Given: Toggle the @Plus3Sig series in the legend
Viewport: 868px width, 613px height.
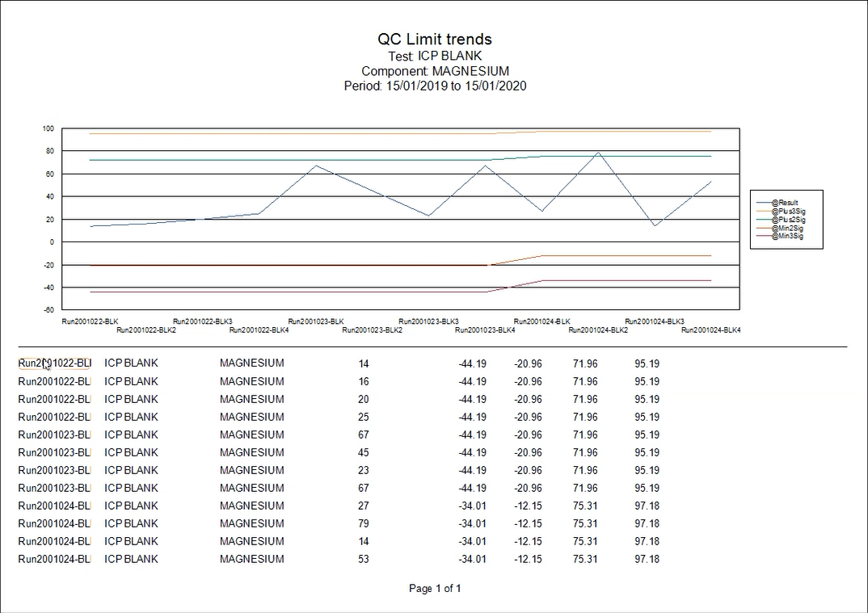Looking at the screenshot, I should click(790, 211).
